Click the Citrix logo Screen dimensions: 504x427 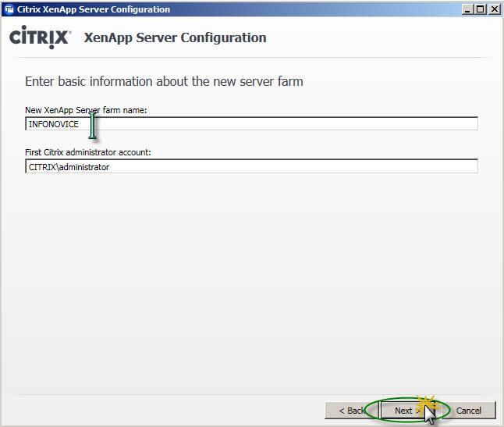[x=40, y=37]
